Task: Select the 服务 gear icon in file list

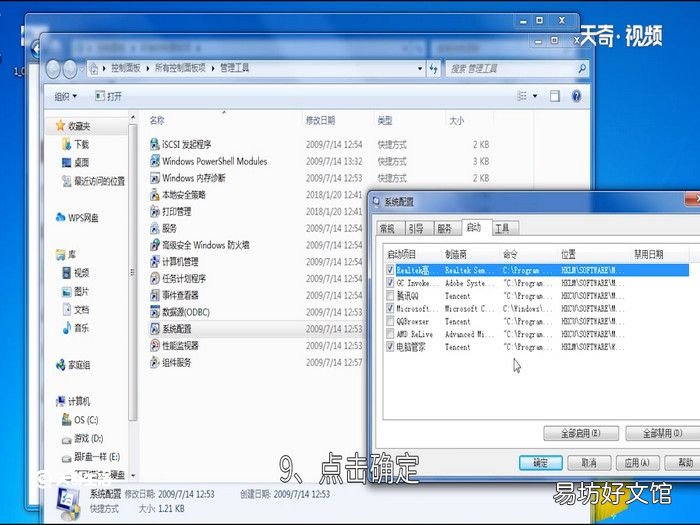Action: 154,228
